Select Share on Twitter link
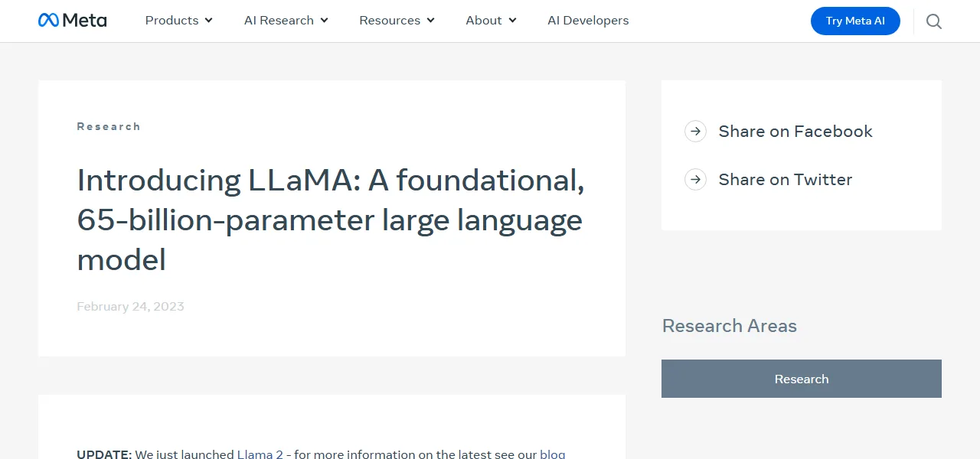 click(x=786, y=180)
